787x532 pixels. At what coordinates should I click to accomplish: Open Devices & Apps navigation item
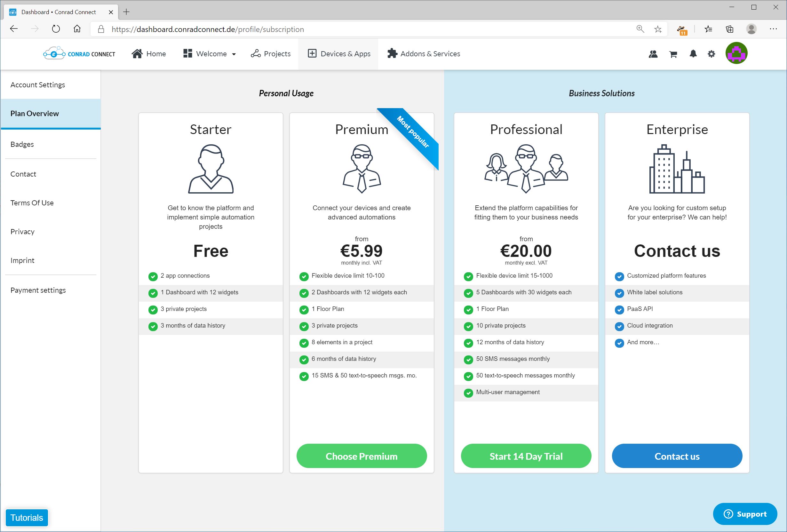339,54
